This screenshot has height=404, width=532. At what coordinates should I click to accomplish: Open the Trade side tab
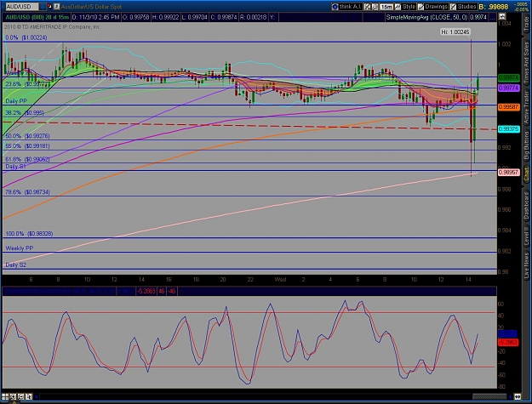coord(526,24)
